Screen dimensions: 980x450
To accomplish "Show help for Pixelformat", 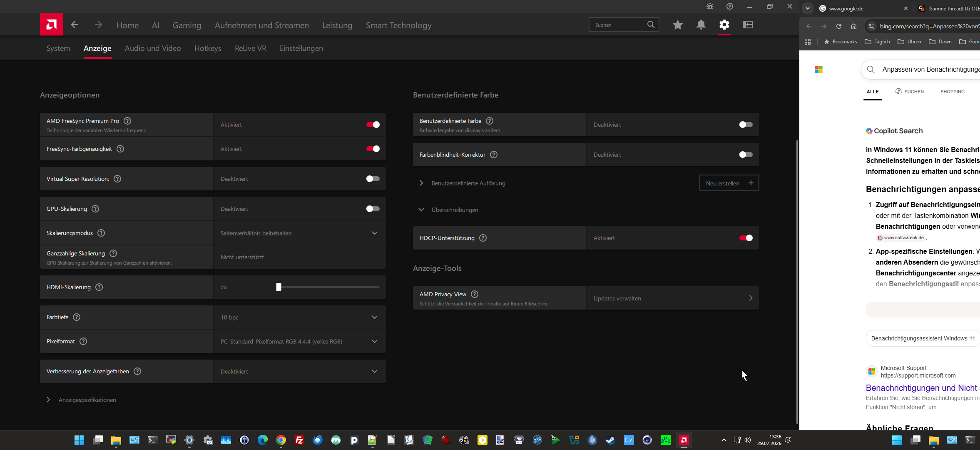I will tap(83, 341).
